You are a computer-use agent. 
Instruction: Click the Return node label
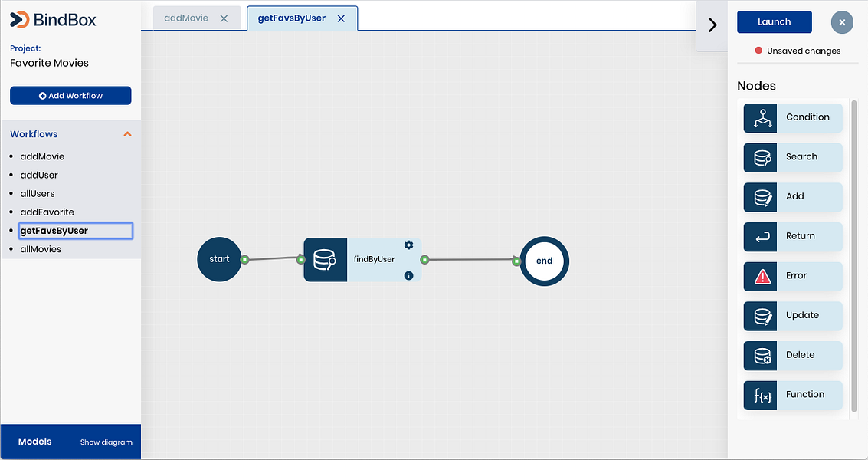[x=800, y=236]
